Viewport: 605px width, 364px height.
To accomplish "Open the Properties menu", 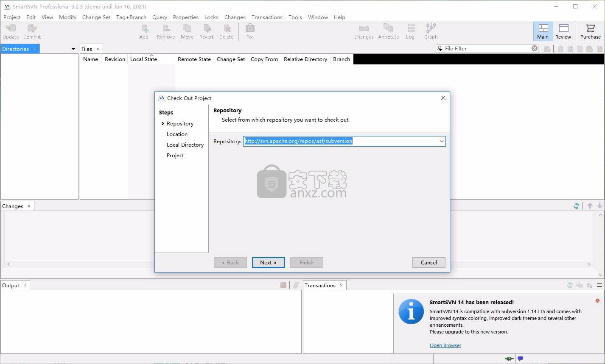I will click(x=186, y=17).
